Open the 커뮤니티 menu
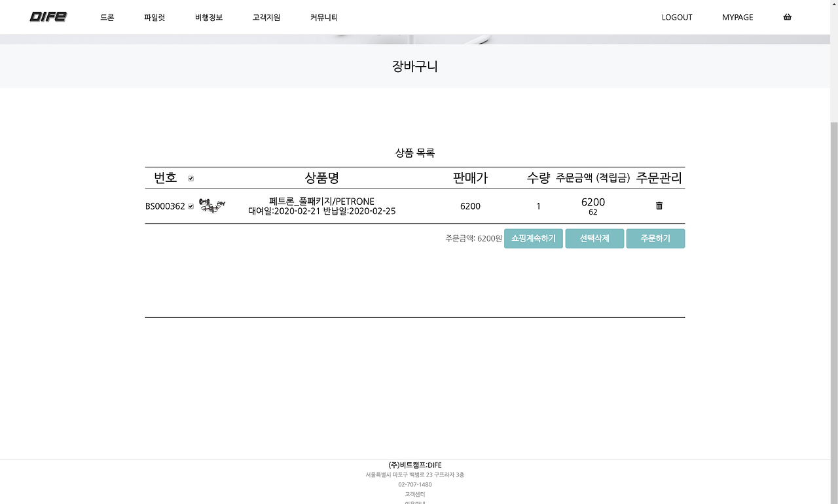 click(x=324, y=18)
